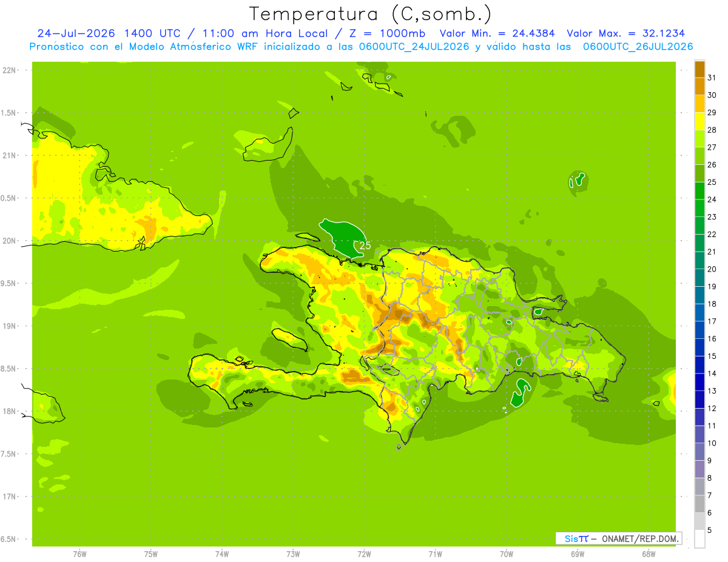Click the '18' colorbar scale label

(x=712, y=304)
